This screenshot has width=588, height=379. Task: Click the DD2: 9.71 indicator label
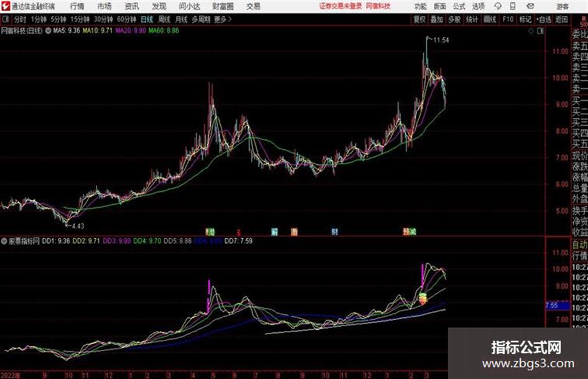coord(86,241)
